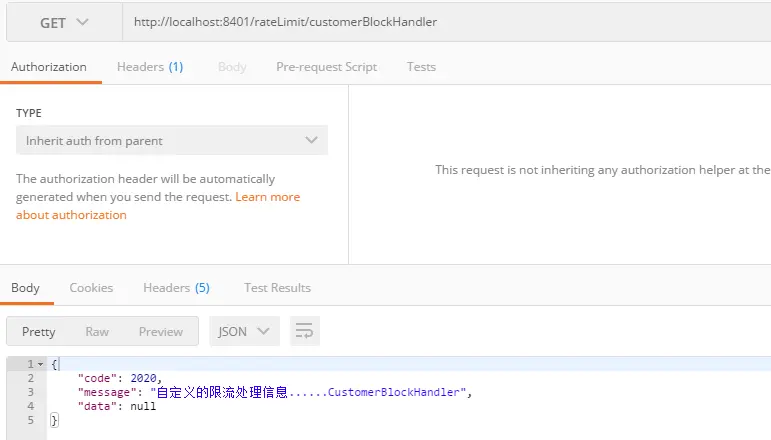Click the TYPE label in Authorization panel
This screenshot has width=771, height=440.
29,113
